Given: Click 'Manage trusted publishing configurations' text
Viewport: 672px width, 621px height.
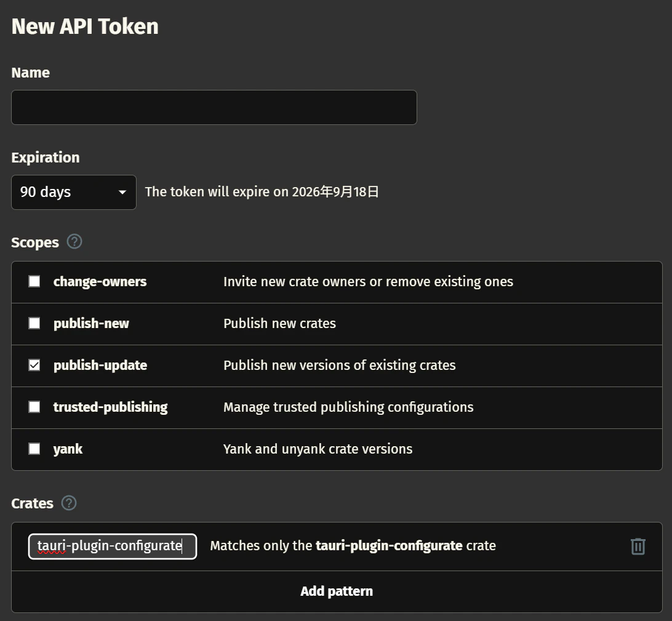Looking at the screenshot, I should click(x=348, y=407).
